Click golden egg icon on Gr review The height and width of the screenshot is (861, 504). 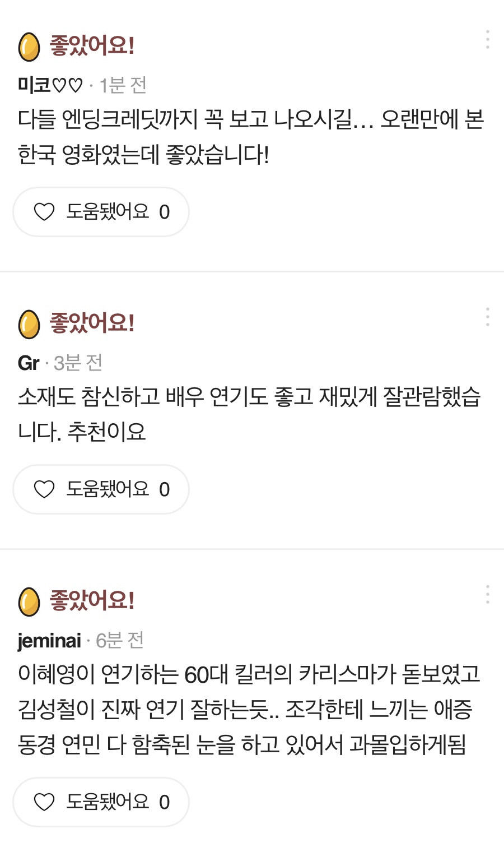pos(29,324)
